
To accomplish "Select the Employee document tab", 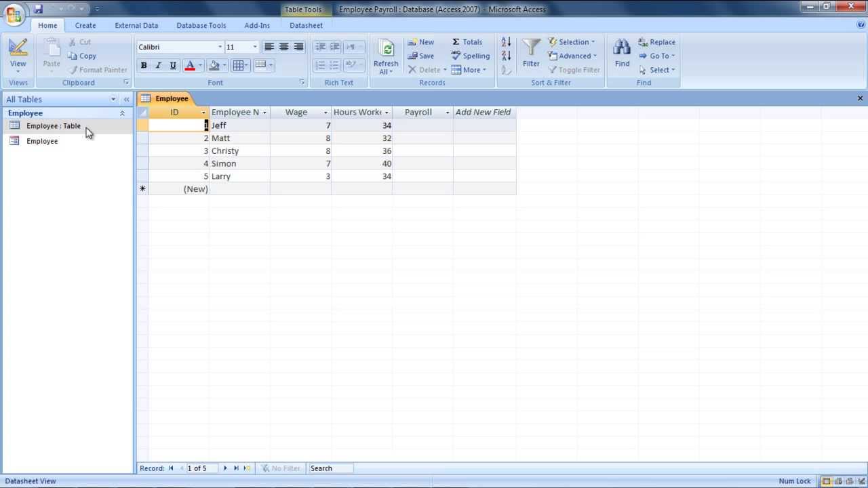I will point(166,98).
